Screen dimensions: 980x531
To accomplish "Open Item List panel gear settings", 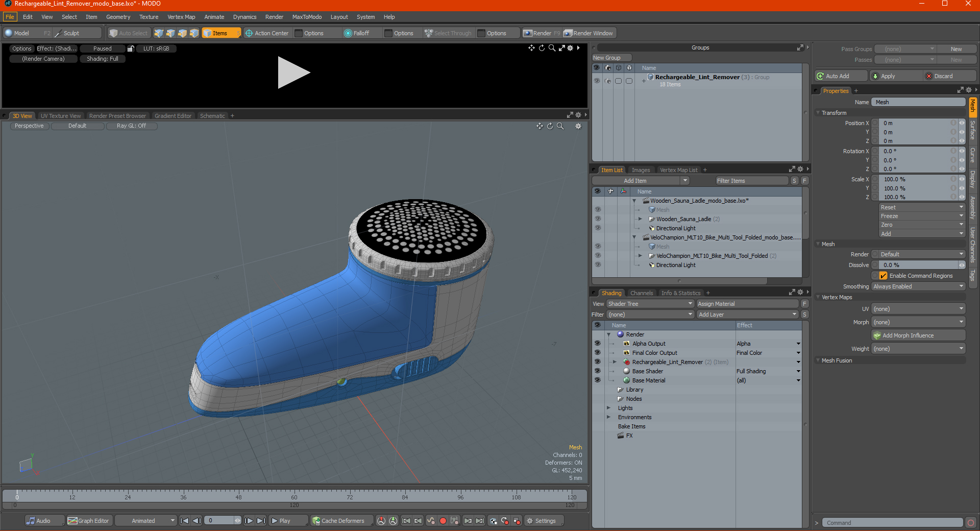I will [x=800, y=170].
